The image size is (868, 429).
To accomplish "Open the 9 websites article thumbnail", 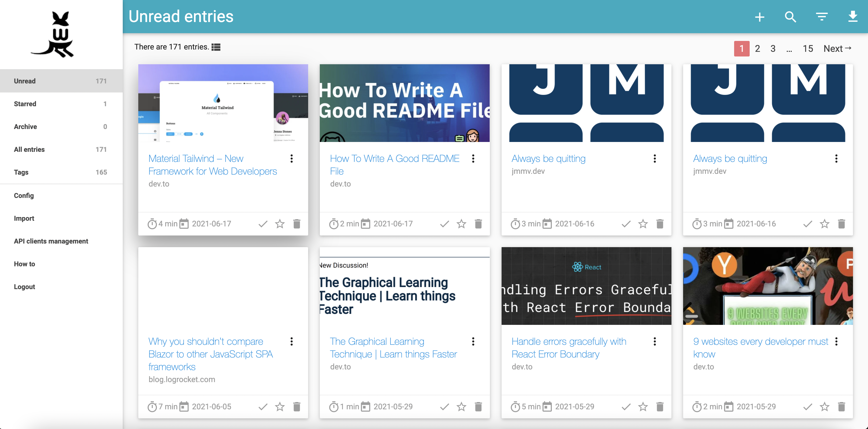I will point(768,286).
